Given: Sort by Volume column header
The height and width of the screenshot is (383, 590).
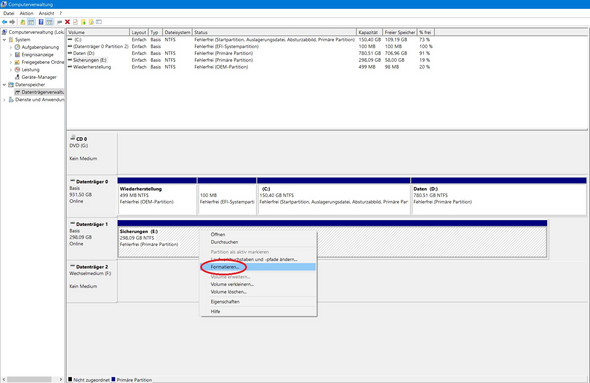Looking at the screenshot, I should [x=98, y=32].
